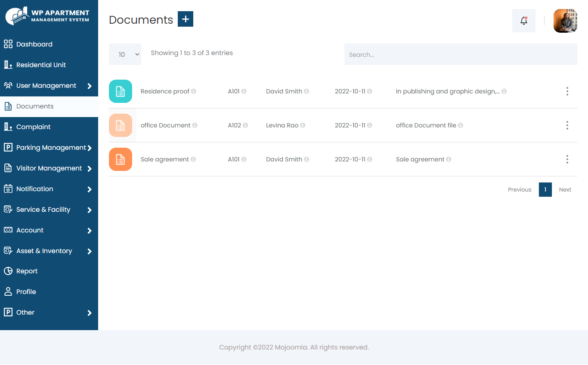This screenshot has height=365, width=588.
Task: Click info icon next to Sale agreement title
Action: click(193, 159)
